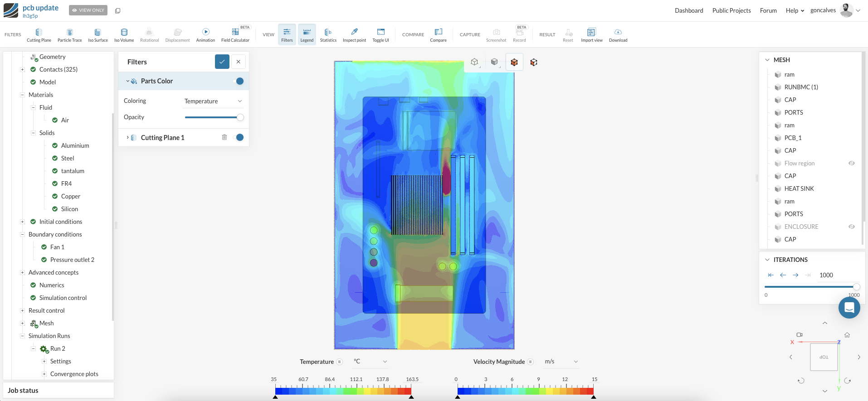The width and height of the screenshot is (868, 401).
Task: Toggle off the Parts Color filter
Action: pyautogui.click(x=239, y=81)
